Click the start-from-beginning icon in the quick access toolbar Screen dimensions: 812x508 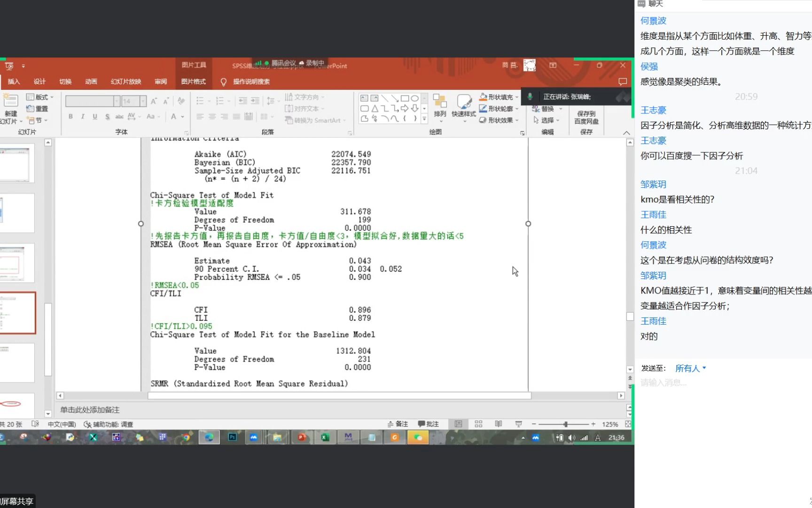tap(9, 66)
